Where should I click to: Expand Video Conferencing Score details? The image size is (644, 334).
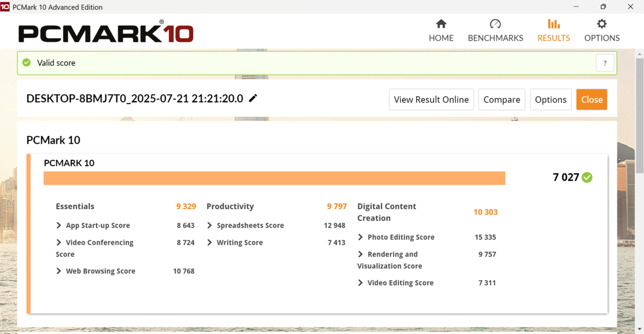[59, 243]
